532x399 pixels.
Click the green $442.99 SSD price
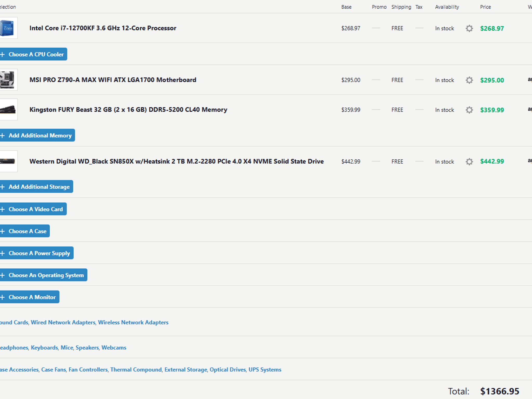coord(492,161)
